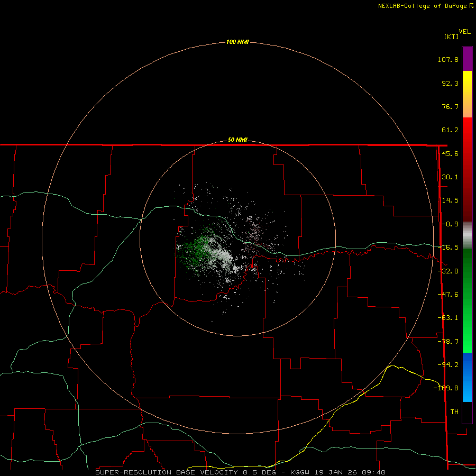Click the 14.5 velocity scale value
This screenshot has width=476, height=476.
pyautogui.click(x=450, y=200)
